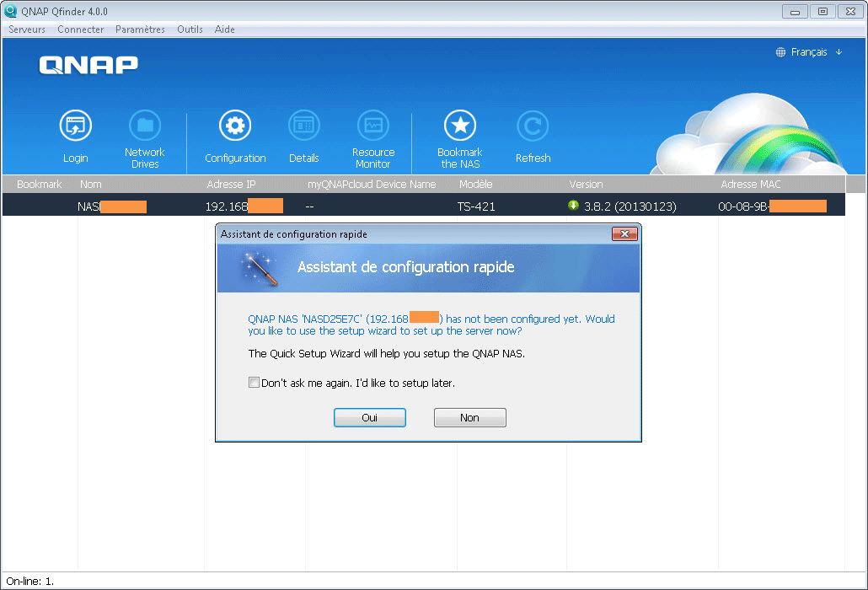Close the Assistant de configuration rapide dialog

[x=624, y=234]
